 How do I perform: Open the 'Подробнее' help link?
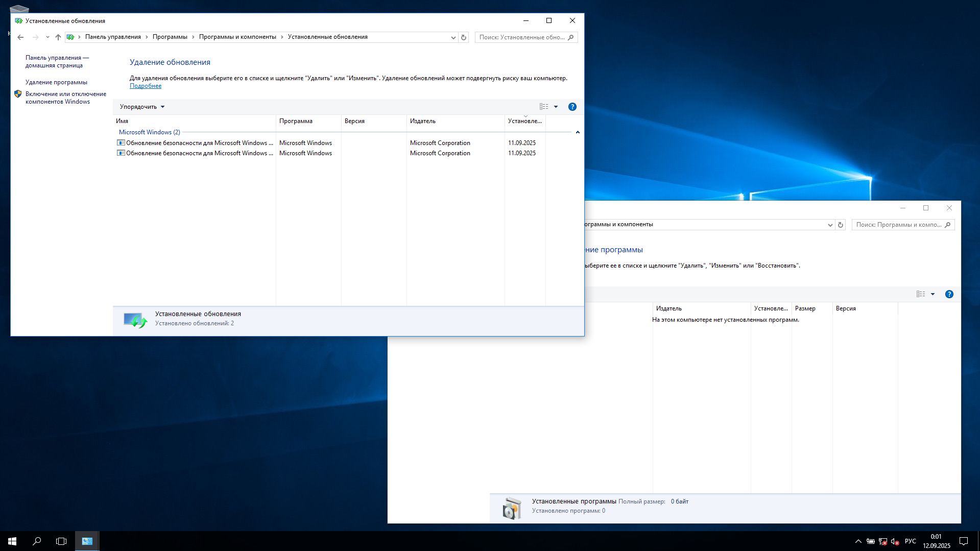(x=146, y=86)
